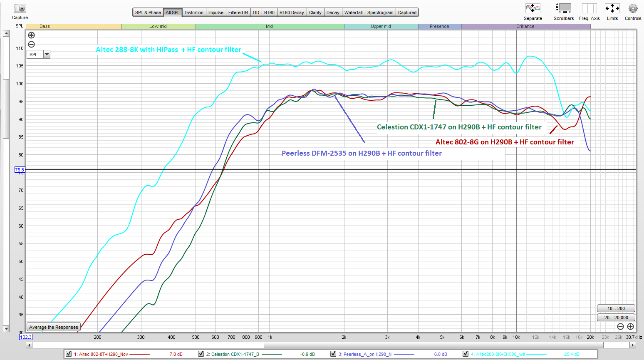Click the Altec 802-8T red line swatch
This screenshot has width=644, height=360.
click(139, 354)
